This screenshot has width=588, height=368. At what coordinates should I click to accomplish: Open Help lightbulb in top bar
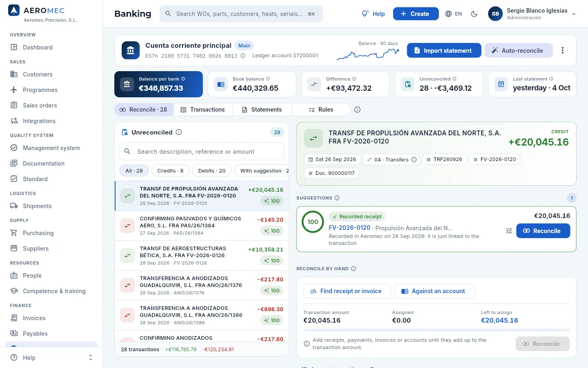click(374, 14)
